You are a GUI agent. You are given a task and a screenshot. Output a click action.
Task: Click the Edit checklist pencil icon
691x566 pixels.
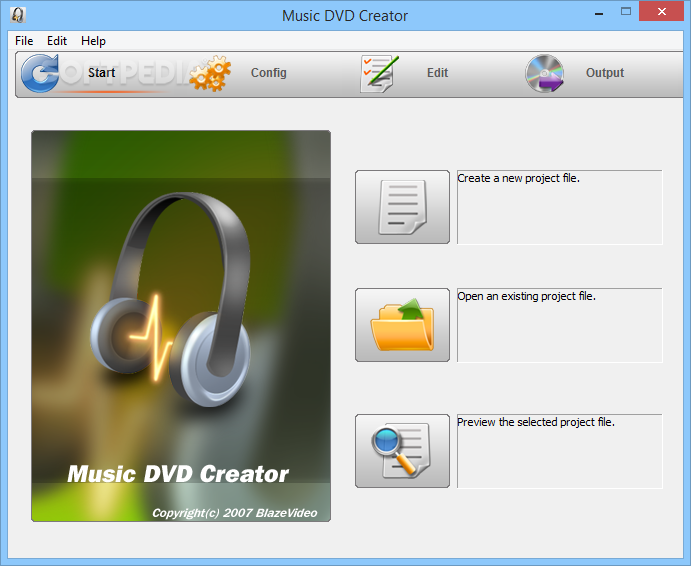click(x=379, y=74)
